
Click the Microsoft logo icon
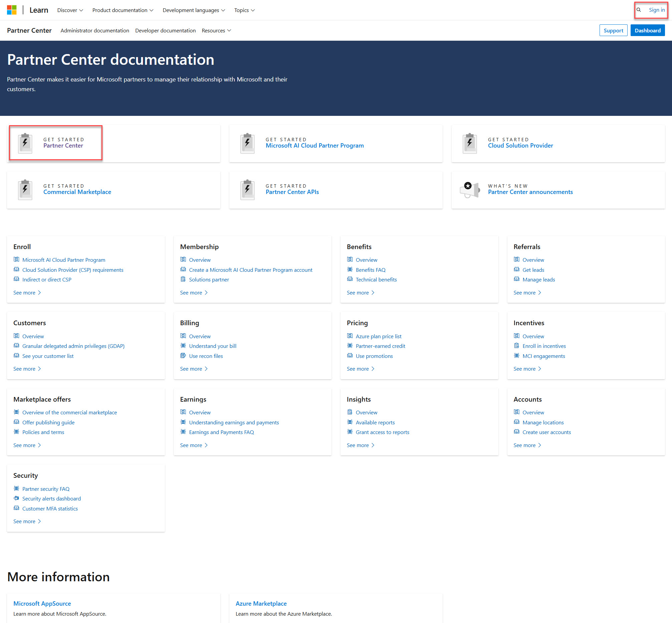coord(12,10)
